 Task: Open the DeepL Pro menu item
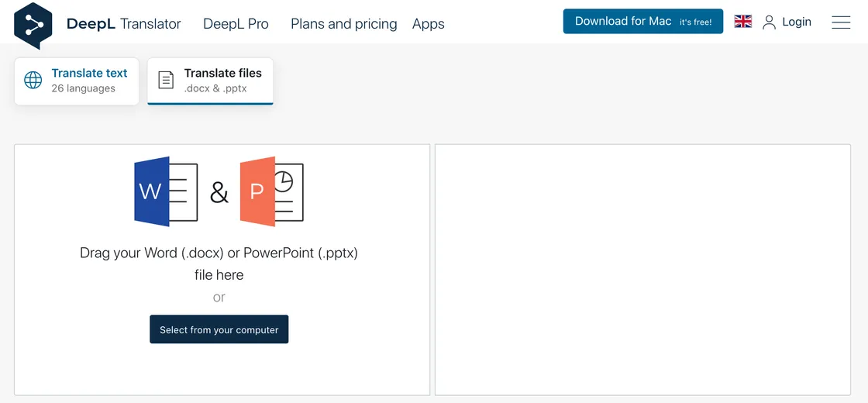point(236,24)
